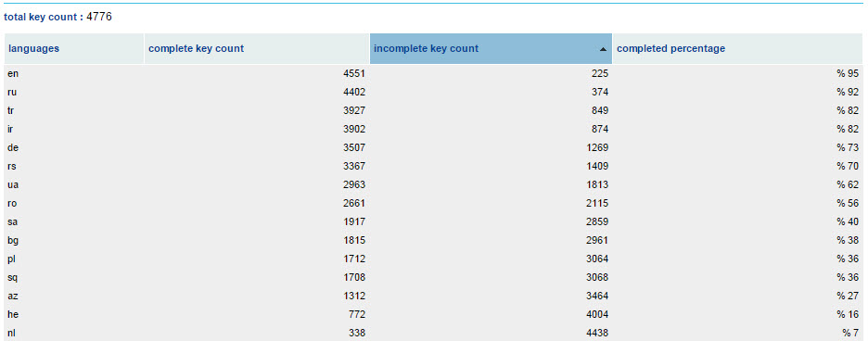Screen dimensions: 868x341
Task: Click the ua language cell
Action: tap(74, 185)
